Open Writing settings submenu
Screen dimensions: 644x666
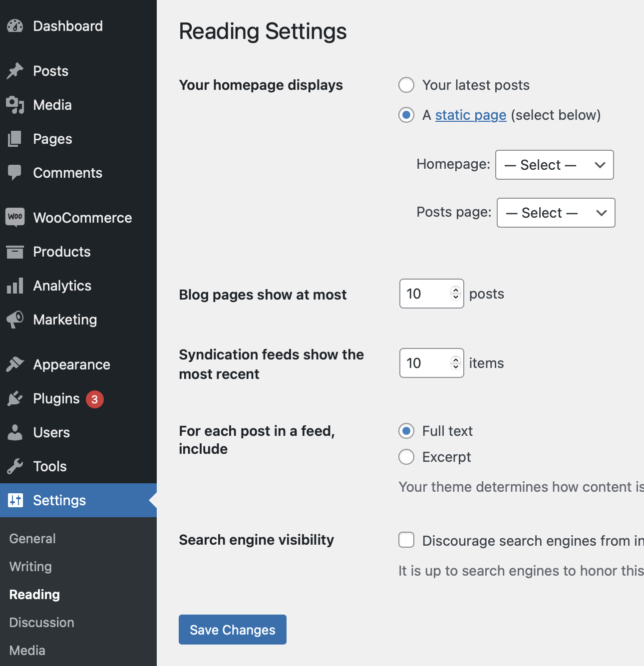pyautogui.click(x=30, y=567)
